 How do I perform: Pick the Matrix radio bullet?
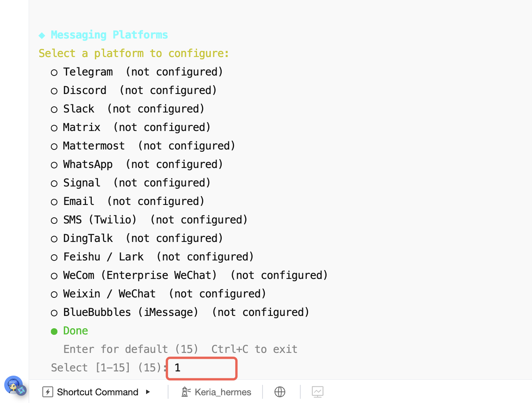click(x=54, y=128)
